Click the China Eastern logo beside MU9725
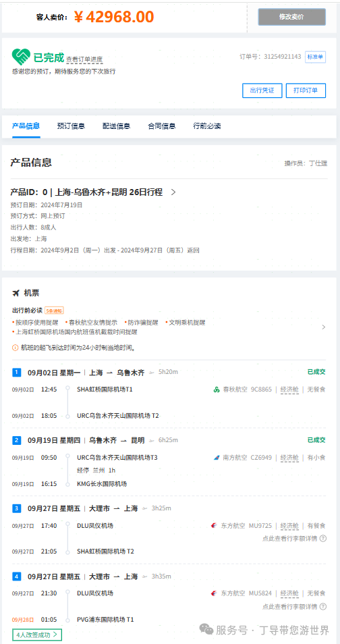This screenshot has width=340, height=644. pyautogui.click(x=214, y=525)
